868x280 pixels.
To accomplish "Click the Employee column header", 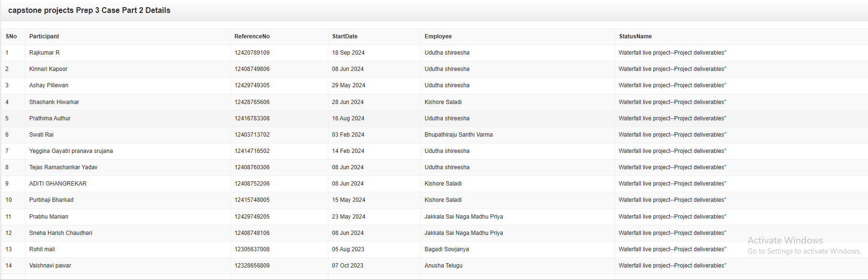I will 438,36.
